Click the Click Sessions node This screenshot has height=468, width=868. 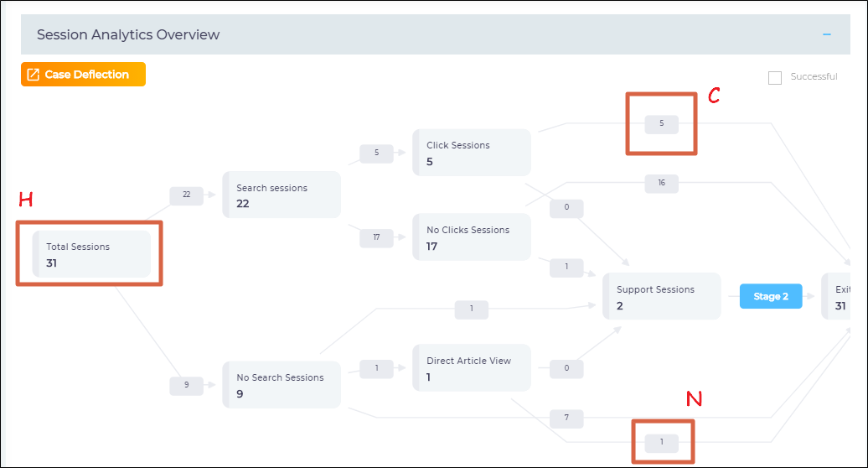(472, 152)
